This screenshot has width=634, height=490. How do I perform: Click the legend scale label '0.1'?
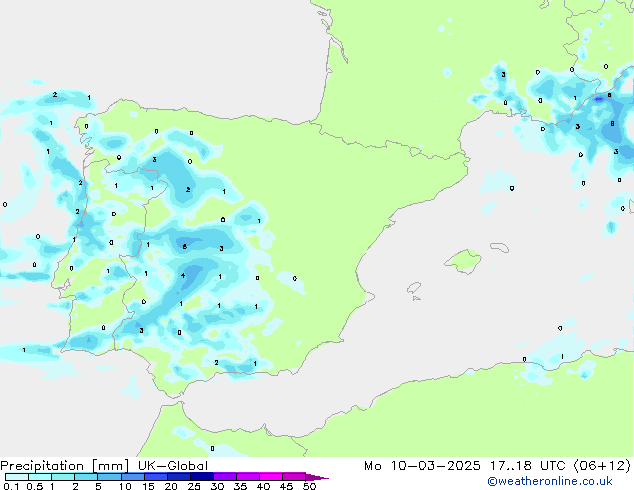coord(11,486)
